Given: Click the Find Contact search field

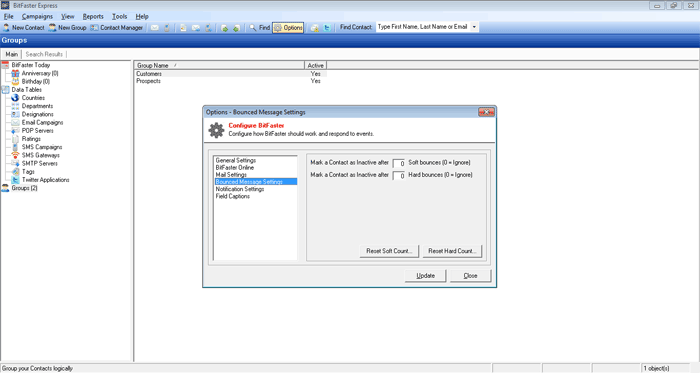Looking at the screenshot, I should coord(423,27).
